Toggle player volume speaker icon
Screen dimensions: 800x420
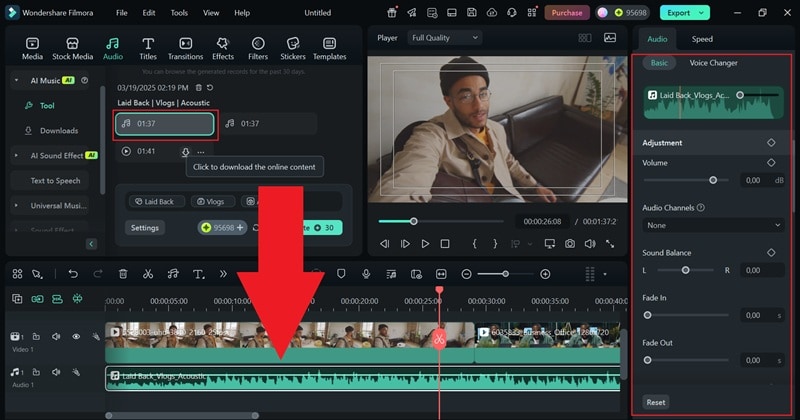(590, 244)
